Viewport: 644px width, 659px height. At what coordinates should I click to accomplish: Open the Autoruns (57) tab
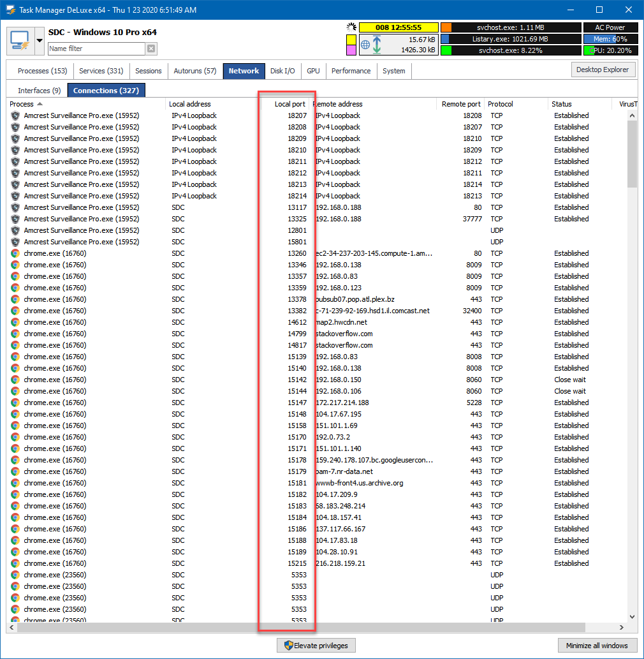(x=195, y=71)
